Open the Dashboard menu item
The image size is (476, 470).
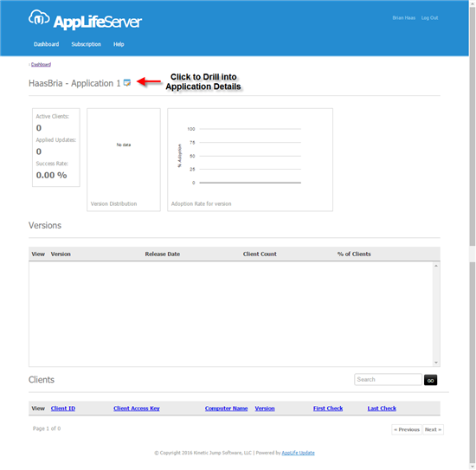click(47, 44)
